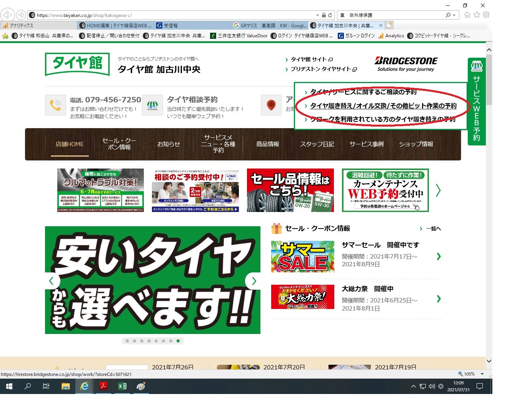Image resolution: width=532 pixels, height=399 pixels.
Task: Open the Windows Start menu
Action: click(9, 386)
